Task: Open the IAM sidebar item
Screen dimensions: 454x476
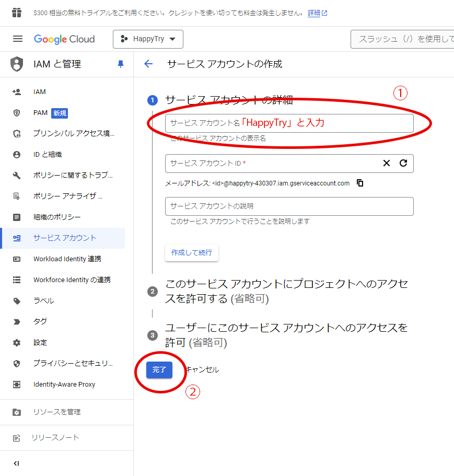Action: coord(40,92)
